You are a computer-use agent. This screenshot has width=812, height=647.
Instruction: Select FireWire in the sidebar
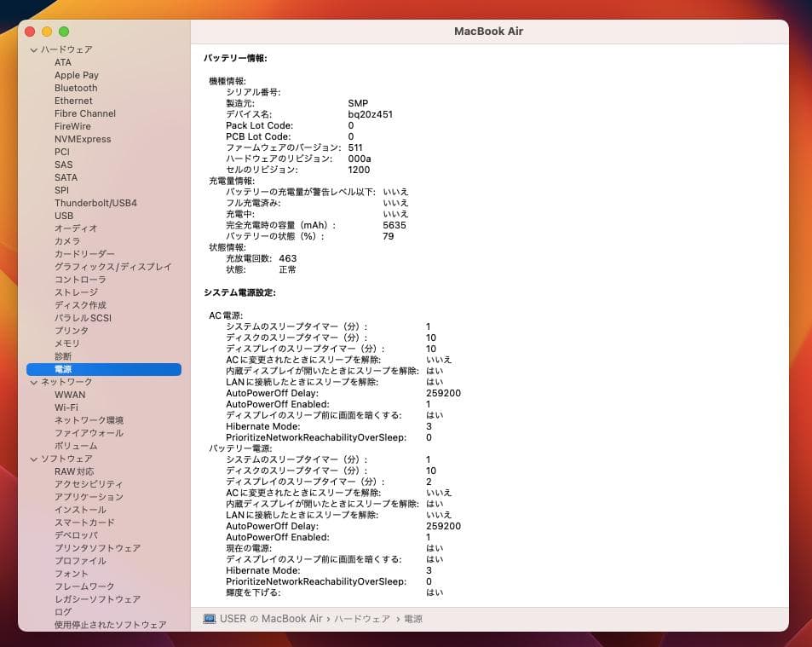pos(72,126)
